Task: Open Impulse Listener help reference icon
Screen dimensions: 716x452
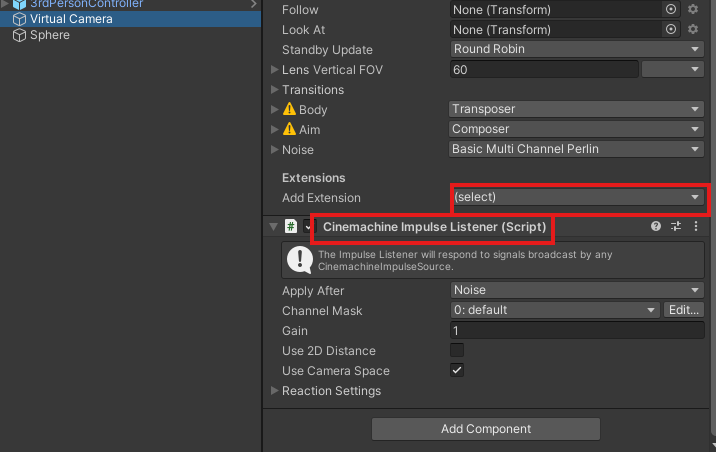Action: (656, 226)
